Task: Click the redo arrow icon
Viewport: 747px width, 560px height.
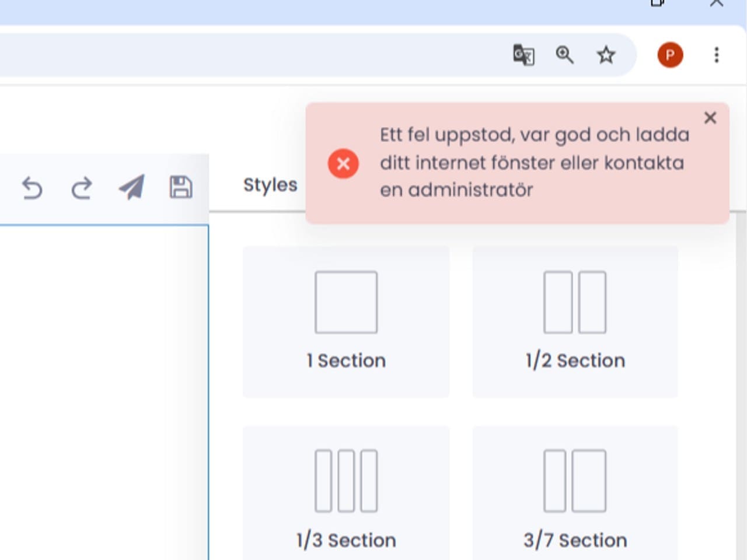Action: [82, 188]
